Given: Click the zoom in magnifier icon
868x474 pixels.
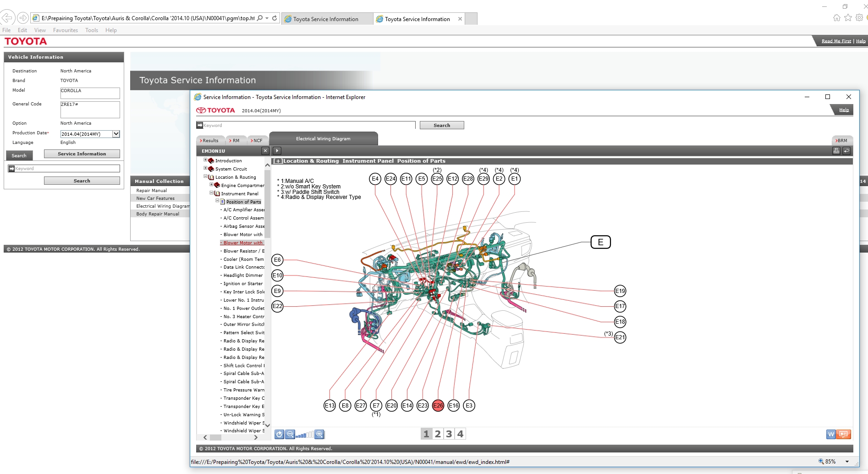Looking at the screenshot, I should click(319, 434).
